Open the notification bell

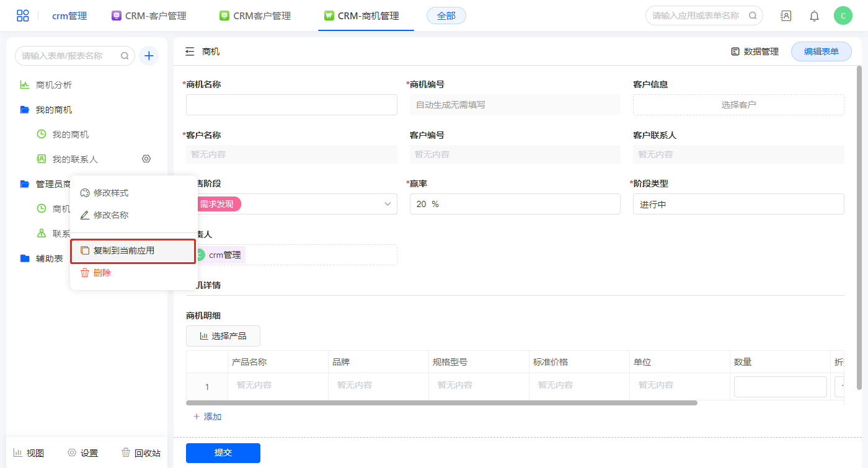(814, 16)
